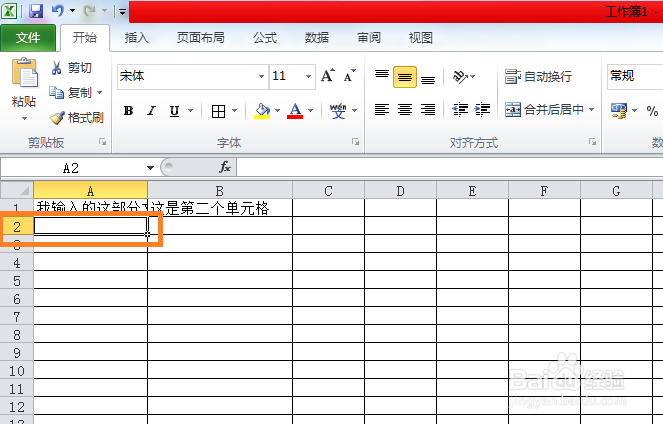
Task: Expand the Undo history dropdown arrow
Action: click(x=72, y=10)
